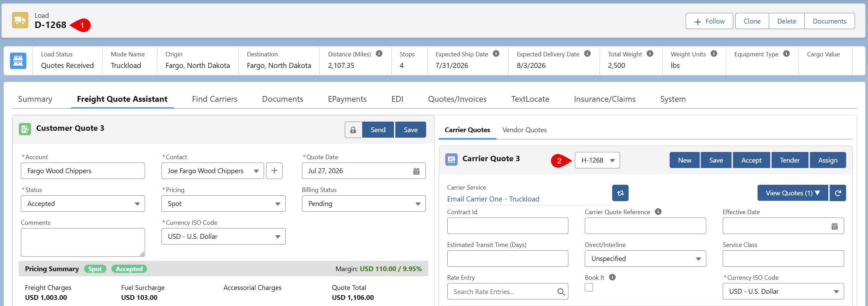Click the lock icon beside Send
Viewport: 868px width, 306px height.
click(x=353, y=130)
